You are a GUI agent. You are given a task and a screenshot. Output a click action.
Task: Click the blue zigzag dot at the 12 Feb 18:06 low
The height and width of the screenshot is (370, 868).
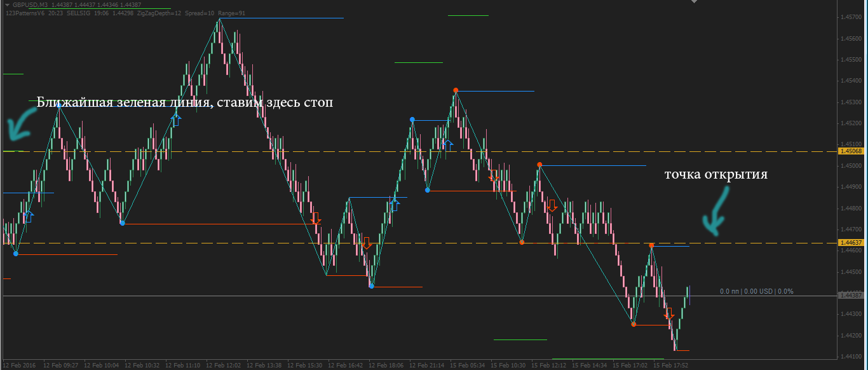coord(372,287)
